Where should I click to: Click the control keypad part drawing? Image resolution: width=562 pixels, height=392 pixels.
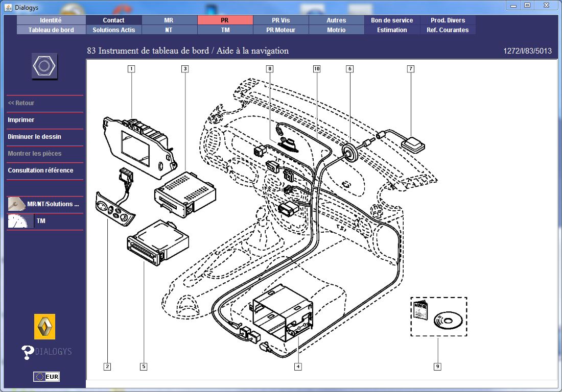tap(115, 209)
